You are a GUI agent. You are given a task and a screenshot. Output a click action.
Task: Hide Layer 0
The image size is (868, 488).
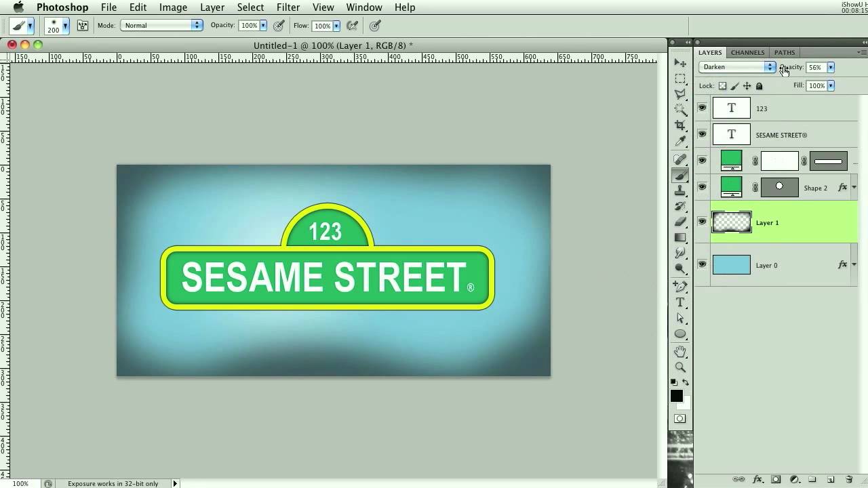(702, 264)
